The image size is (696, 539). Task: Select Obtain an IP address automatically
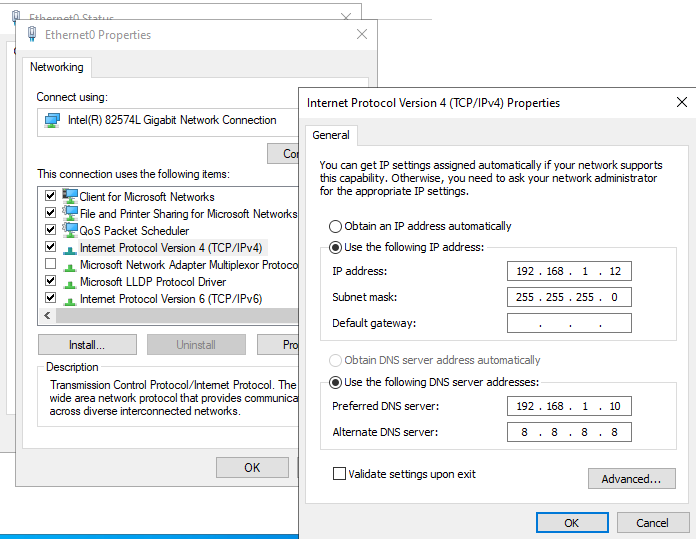pyautogui.click(x=335, y=226)
